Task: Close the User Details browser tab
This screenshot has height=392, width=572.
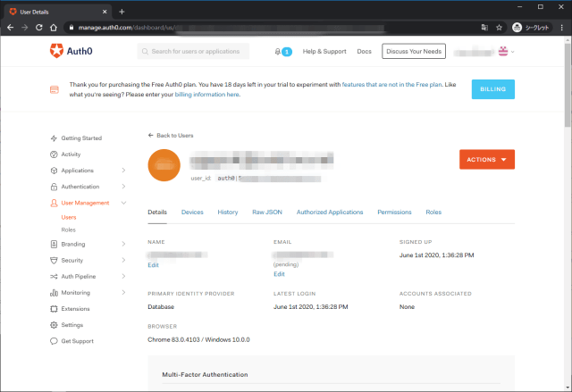Action: pos(105,12)
